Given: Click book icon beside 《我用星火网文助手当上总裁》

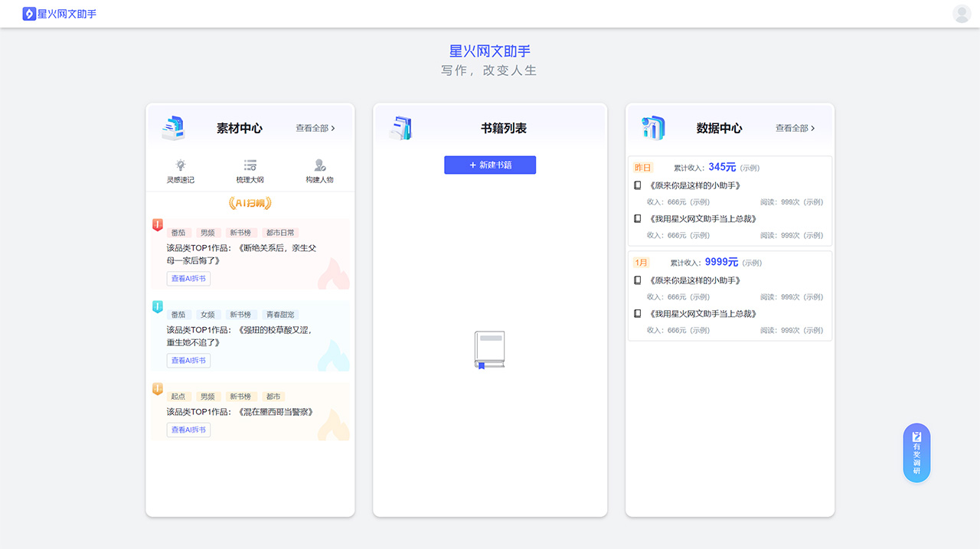Looking at the screenshot, I should 637,218.
